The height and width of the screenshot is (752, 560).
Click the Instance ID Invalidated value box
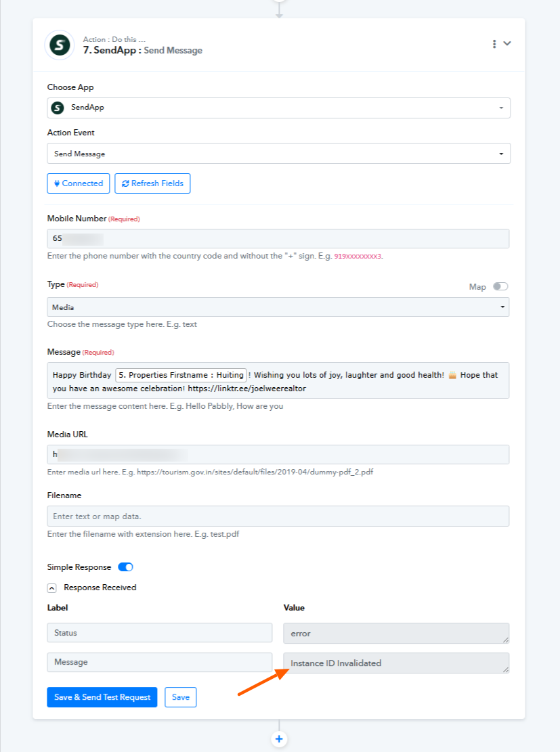396,663
